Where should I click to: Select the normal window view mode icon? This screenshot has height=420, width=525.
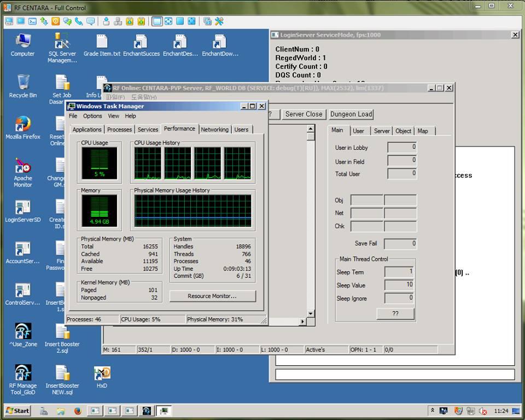pos(157,21)
